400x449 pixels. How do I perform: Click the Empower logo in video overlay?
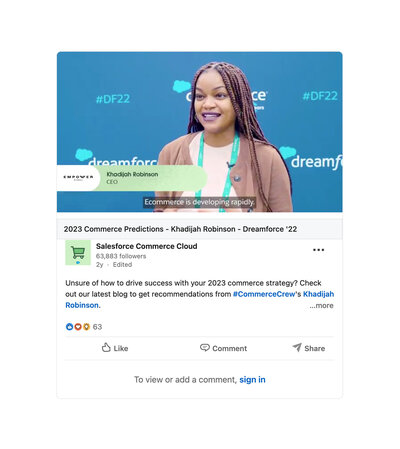click(x=78, y=177)
